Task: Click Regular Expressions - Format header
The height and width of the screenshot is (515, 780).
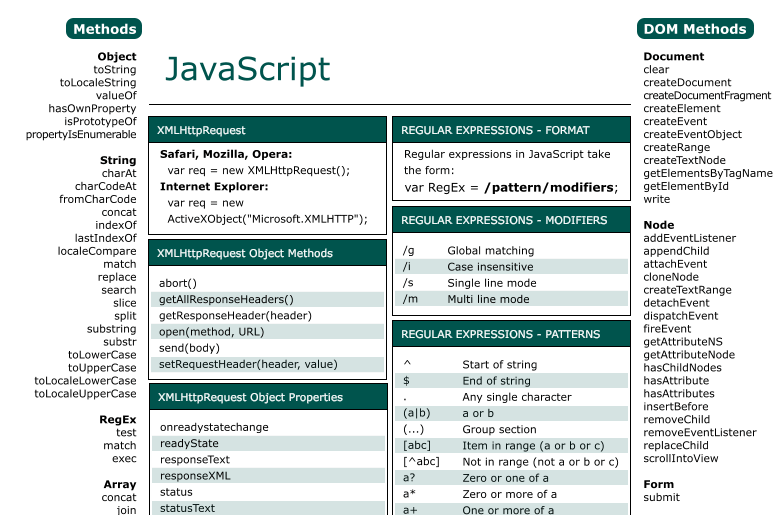Action: (x=511, y=130)
